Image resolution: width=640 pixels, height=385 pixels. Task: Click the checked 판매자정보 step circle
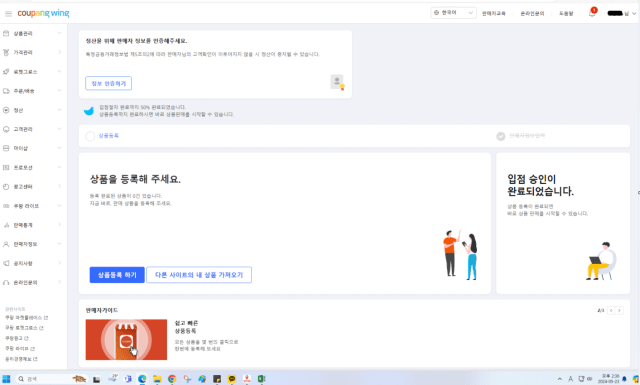501,136
